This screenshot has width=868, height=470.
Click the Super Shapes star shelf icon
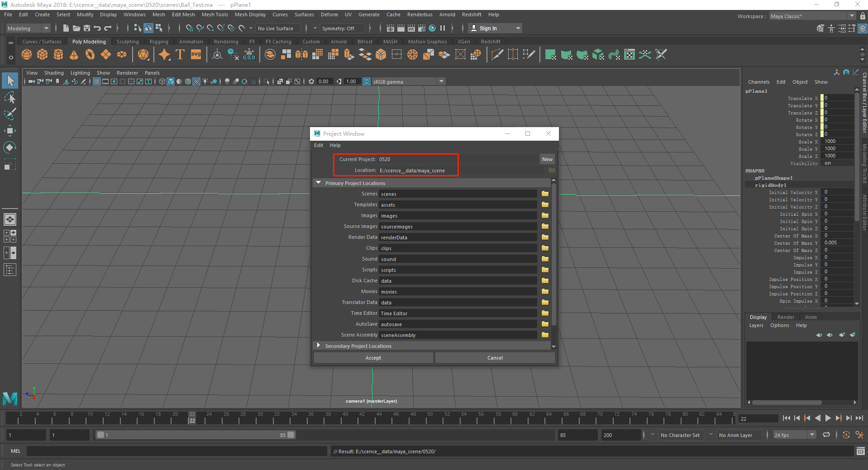click(x=164, y=55)
